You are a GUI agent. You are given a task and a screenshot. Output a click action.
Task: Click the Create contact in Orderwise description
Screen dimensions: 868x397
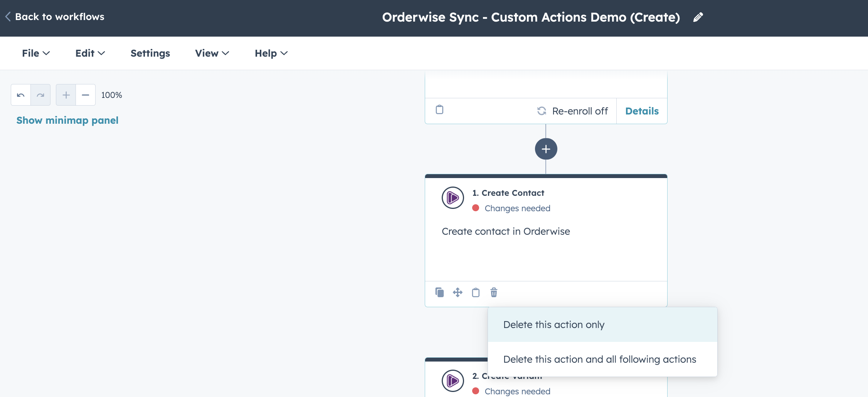[506, 231]
